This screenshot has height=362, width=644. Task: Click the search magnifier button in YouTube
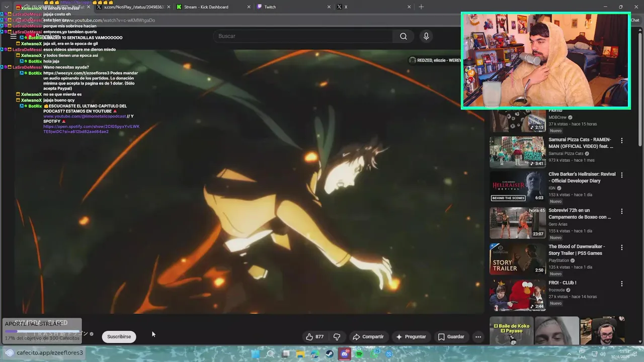[x=404, y=36]
